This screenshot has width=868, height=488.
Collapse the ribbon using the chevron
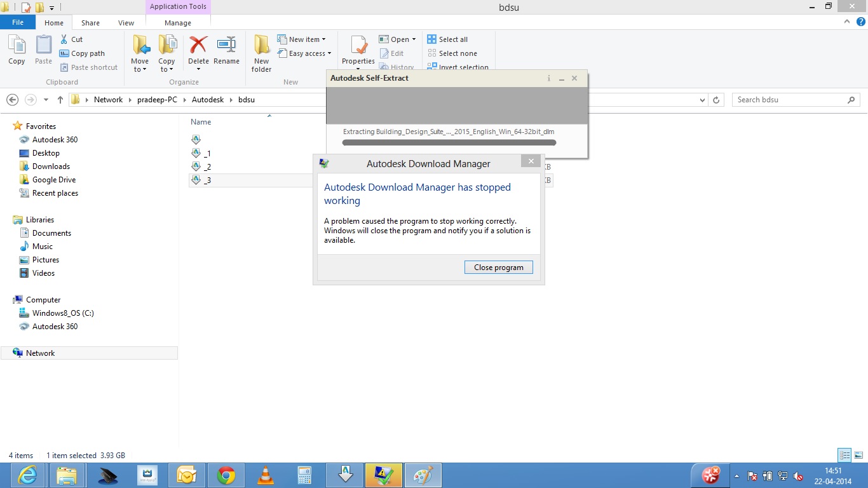point(846,22)
